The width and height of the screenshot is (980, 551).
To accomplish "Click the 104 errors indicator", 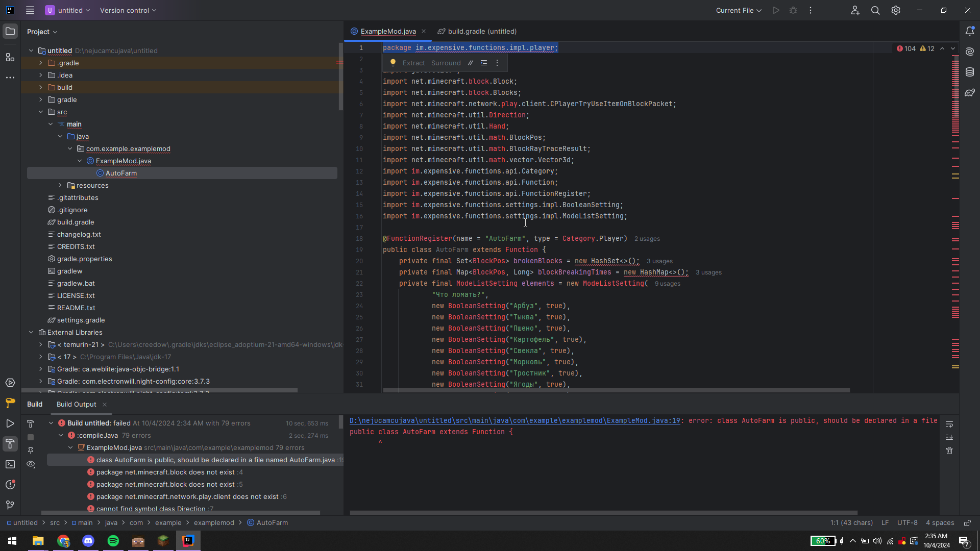I will [x=906, y=48].
